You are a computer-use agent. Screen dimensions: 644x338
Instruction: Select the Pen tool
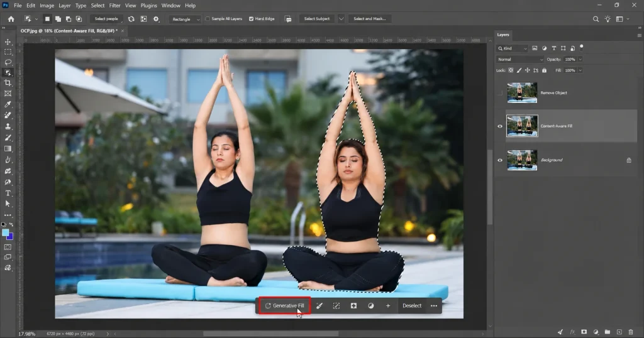coord(8,182)
